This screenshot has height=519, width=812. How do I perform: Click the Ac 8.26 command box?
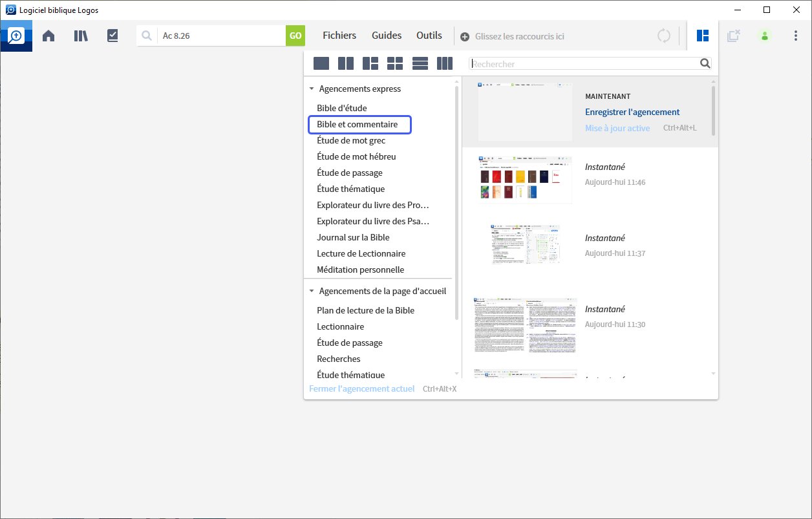tap(221, 36)
